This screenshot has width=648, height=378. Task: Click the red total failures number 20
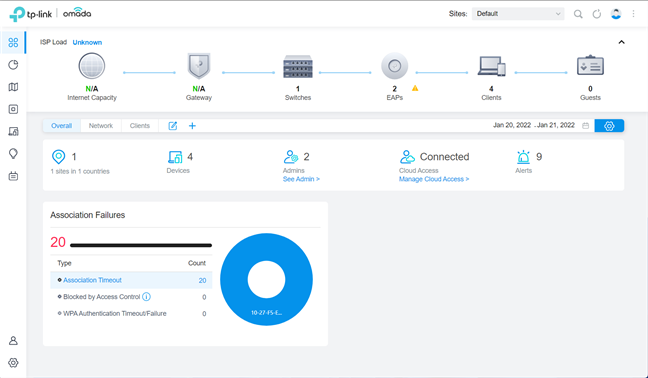pyautogui.click(x=58, y=242)
